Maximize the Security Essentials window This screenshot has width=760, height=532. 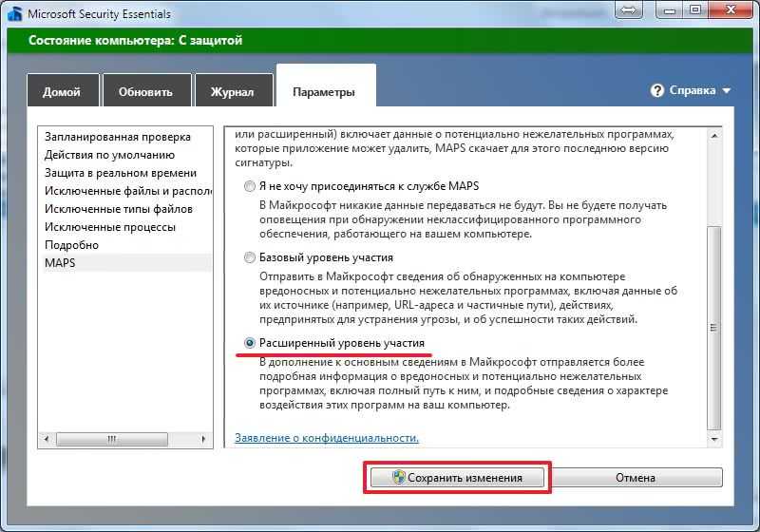click(695, 9)
